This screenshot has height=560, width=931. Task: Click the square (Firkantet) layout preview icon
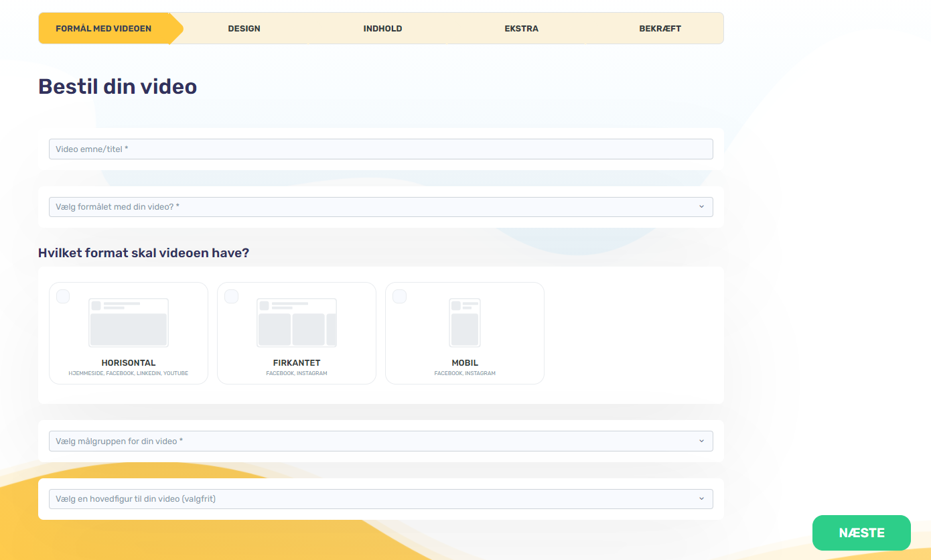tap(297, 323)
